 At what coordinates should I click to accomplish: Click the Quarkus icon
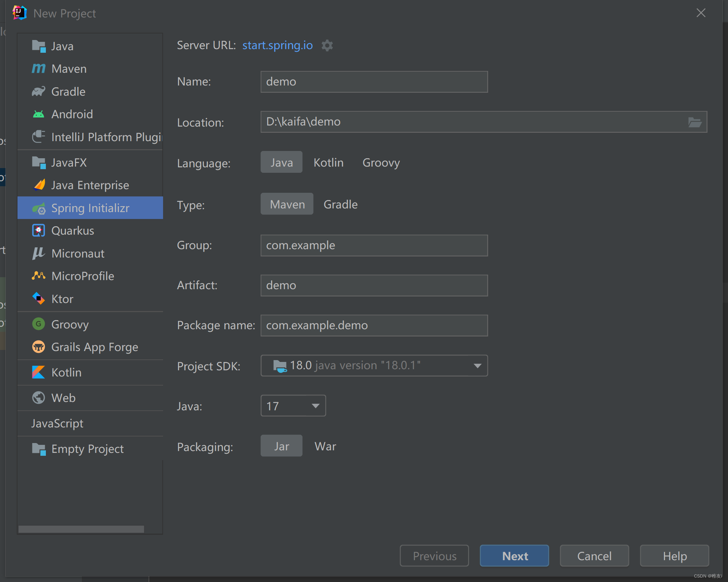click(39, 231)
